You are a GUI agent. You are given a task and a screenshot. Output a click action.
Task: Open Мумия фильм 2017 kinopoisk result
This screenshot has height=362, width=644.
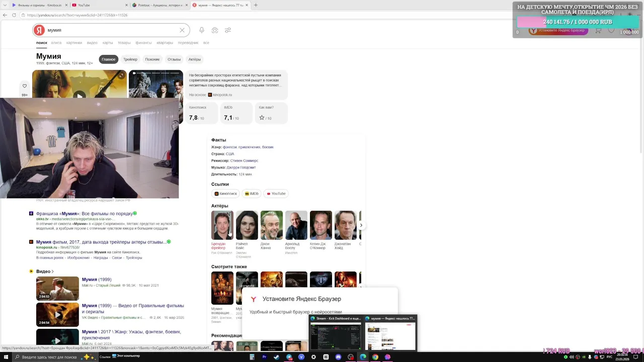101,242
